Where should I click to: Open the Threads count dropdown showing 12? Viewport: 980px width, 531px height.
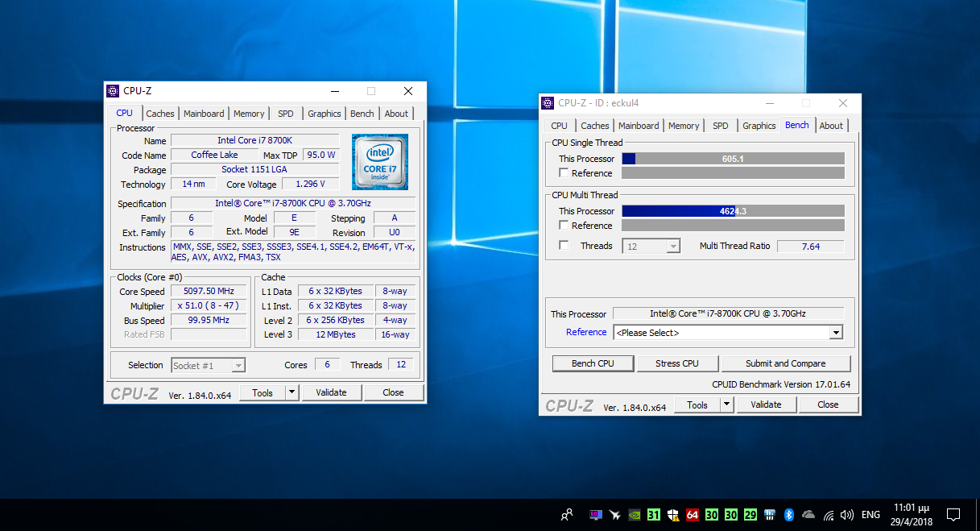[651, 247]
